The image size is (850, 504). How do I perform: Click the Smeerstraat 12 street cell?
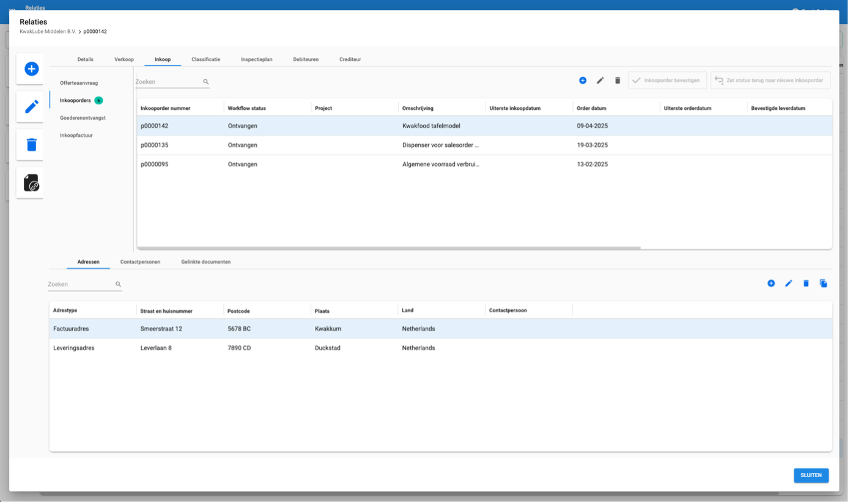[161, 329]
